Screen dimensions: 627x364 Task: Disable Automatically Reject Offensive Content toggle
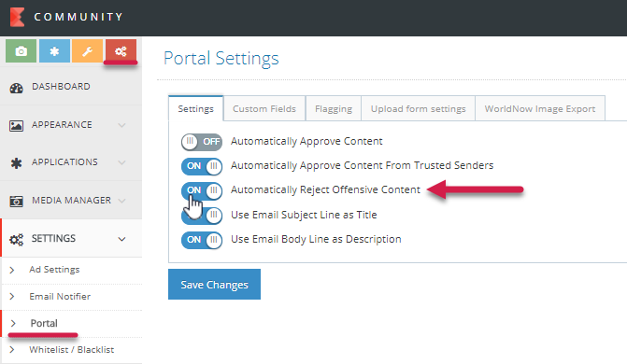[x=202, y=190]
